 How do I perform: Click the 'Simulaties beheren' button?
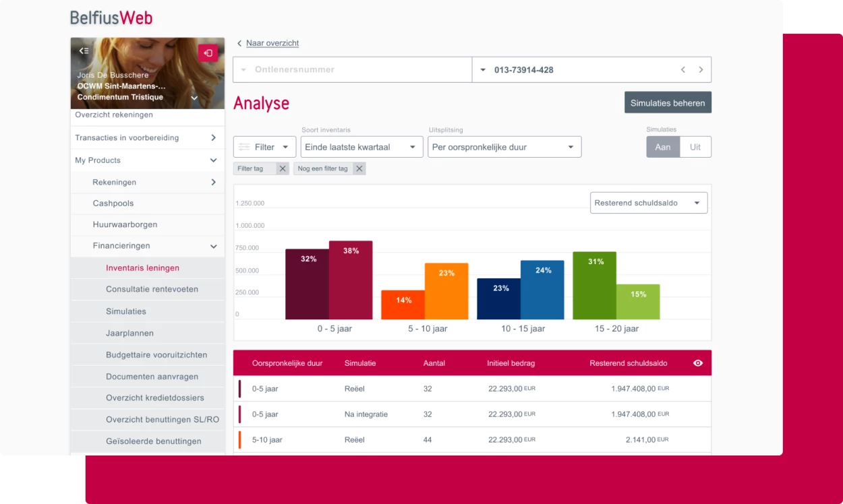click(x=667, y=103)
